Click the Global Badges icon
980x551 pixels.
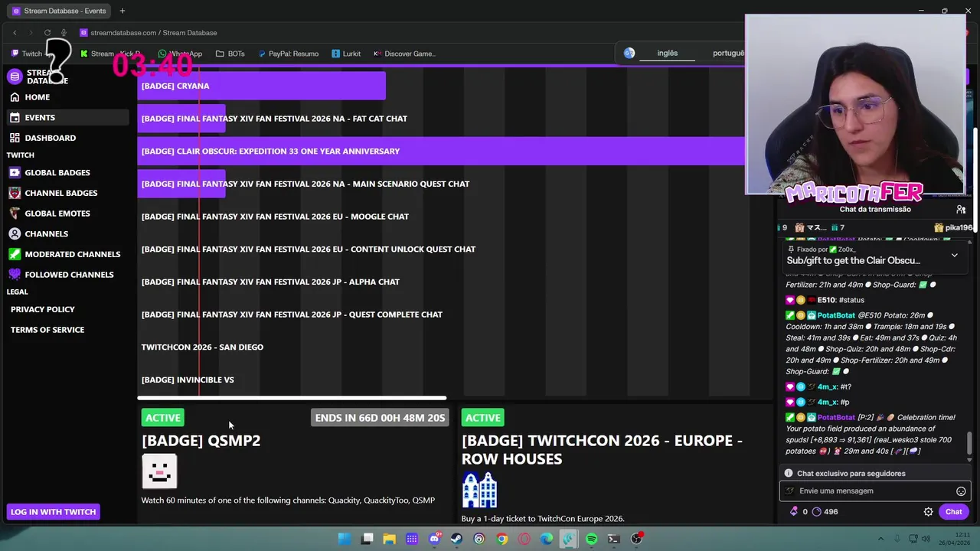15,173
